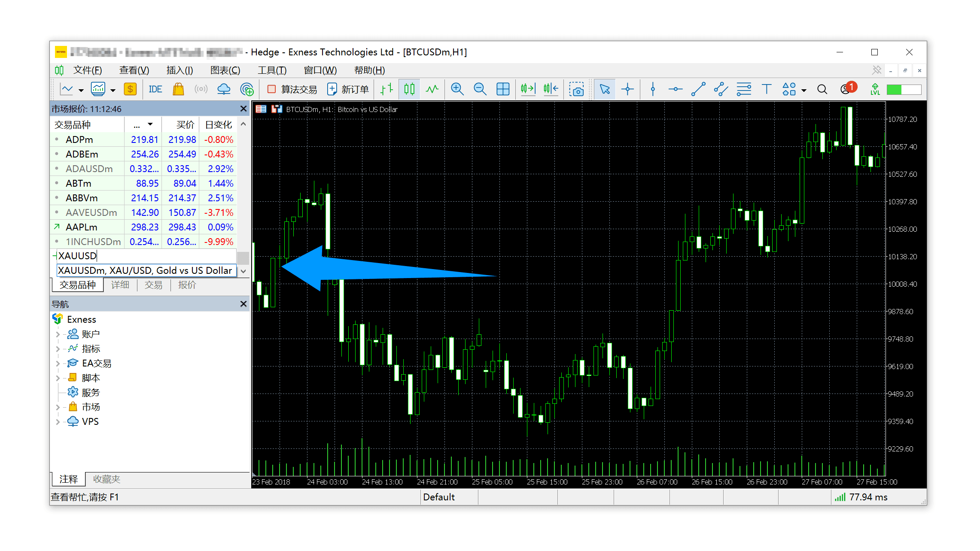The width and height of the screenshot is (980, 551).
Task: Toggle auto scroll to chart end
Action: pyautogui.click(x=528, y=89)
